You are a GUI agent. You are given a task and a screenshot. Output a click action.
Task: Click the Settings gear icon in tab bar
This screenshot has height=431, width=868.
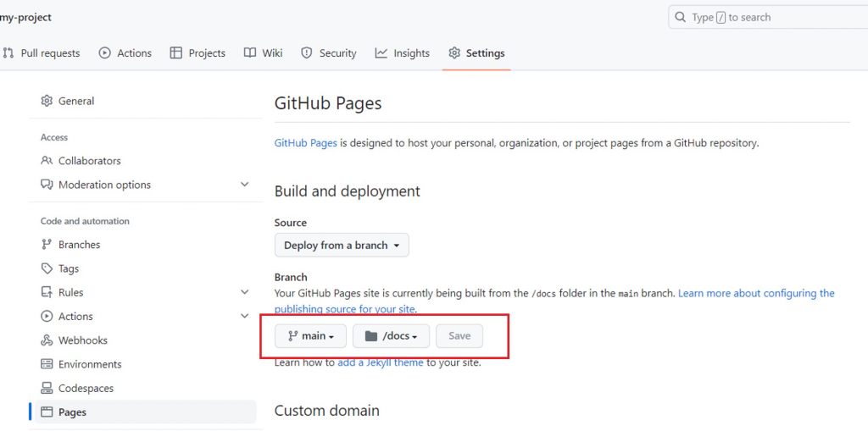point(454,53)
